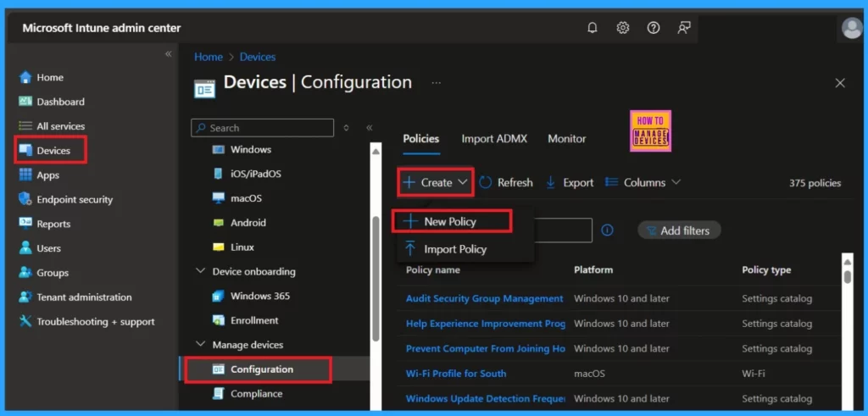868x416 pixels.
Task: Open the feedback icon in header
Action: coord(684,28)
